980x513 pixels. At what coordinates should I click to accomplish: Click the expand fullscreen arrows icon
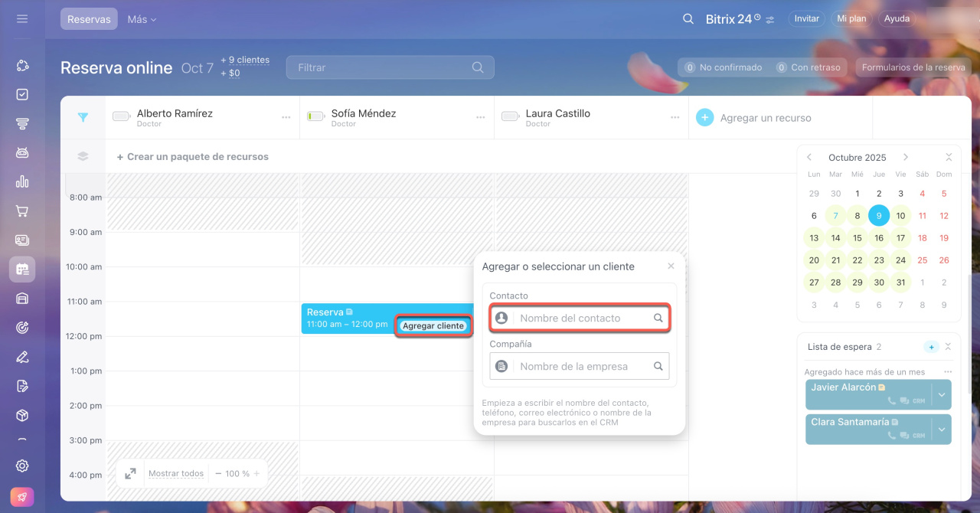(x=131, y=473)
